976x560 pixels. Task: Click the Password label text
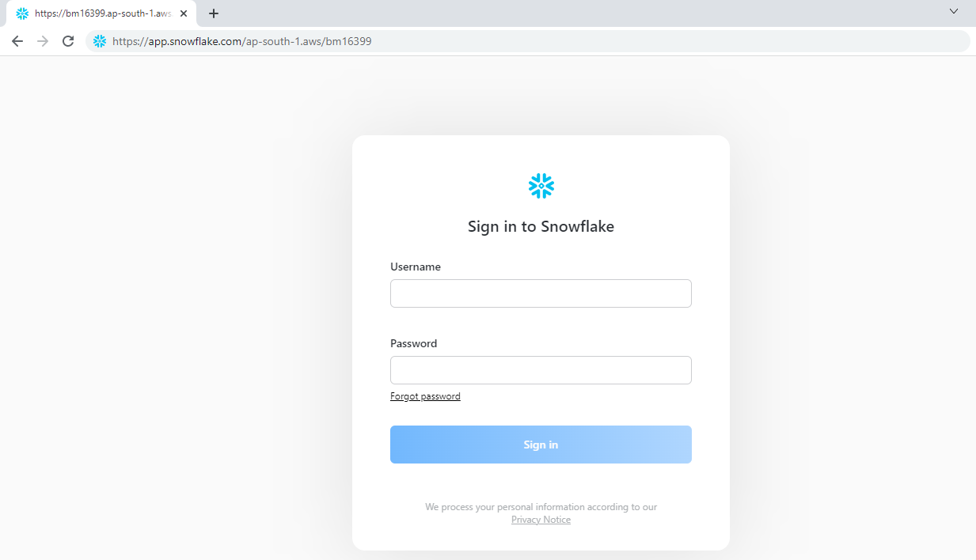tap(413, 343)
